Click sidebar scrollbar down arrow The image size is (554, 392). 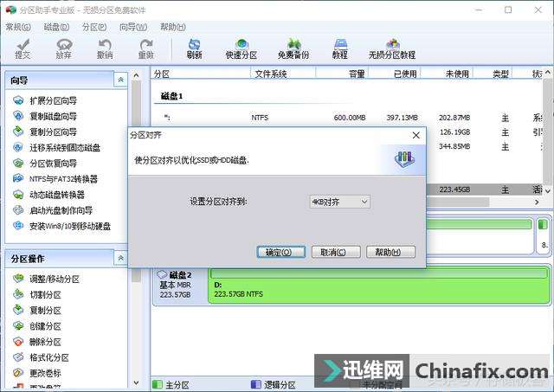[136, 382]
